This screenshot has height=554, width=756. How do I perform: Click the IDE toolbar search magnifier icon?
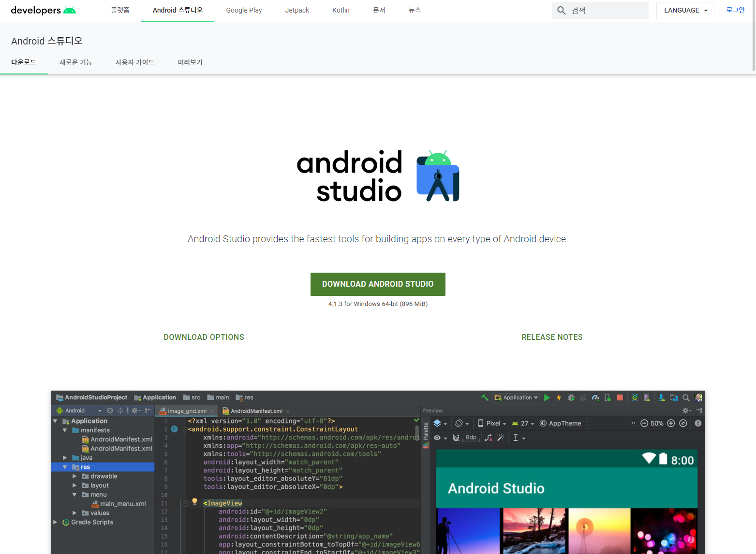click(686, 397)
